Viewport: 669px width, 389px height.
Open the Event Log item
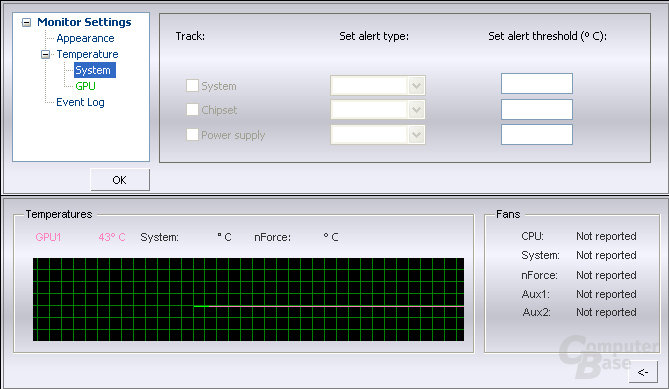pos(80,102)
